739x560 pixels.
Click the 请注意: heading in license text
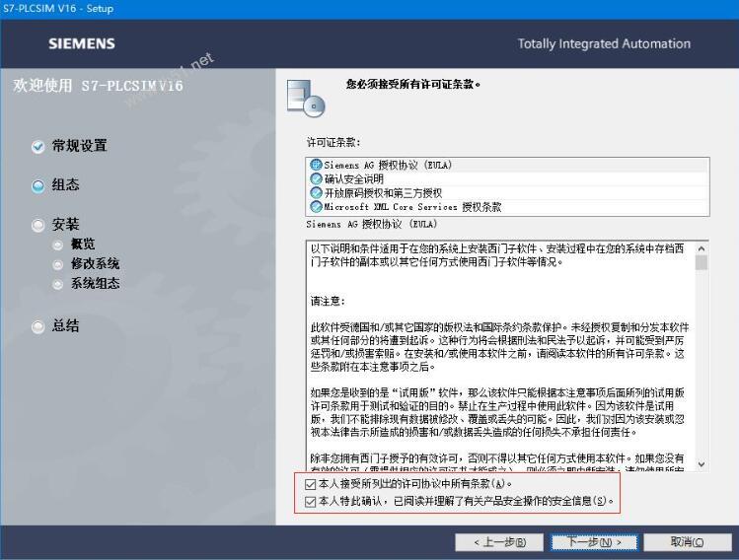[328, 301]
